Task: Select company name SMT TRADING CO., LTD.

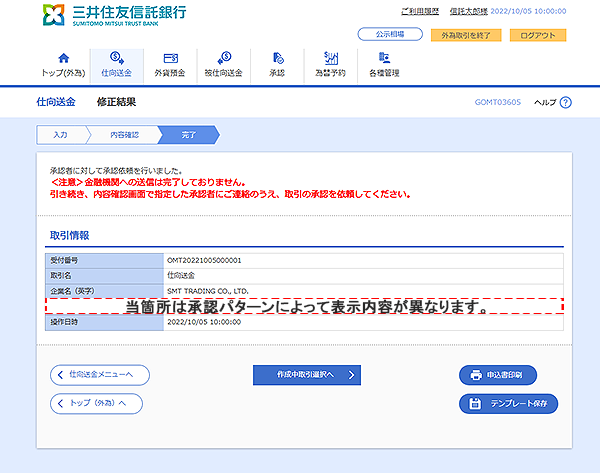Action: click(x=208, y=291)
